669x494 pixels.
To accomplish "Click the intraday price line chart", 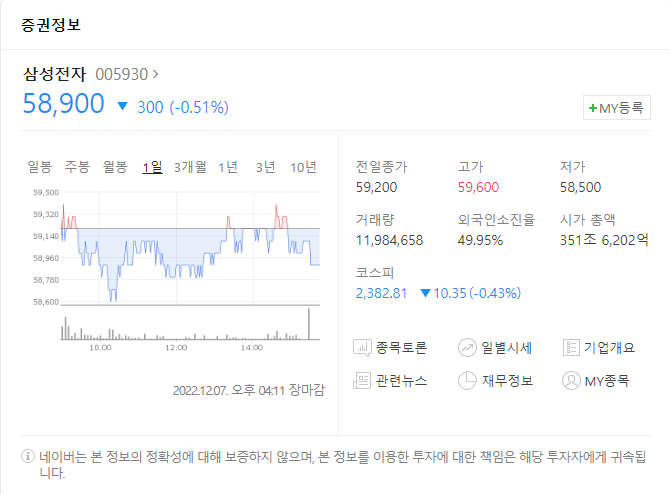I will coord(190,247).
